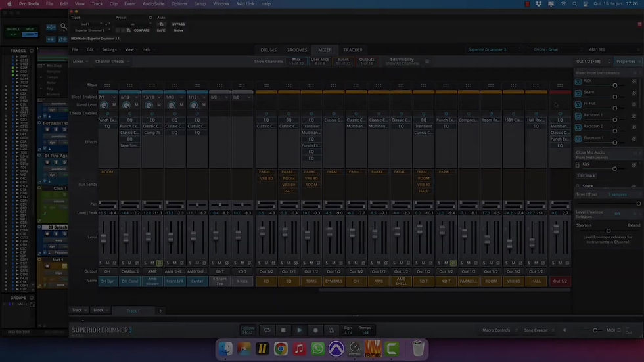Open the Song Creator menu
This screenshot has width=644, height=362.
[x=539, y=330]
